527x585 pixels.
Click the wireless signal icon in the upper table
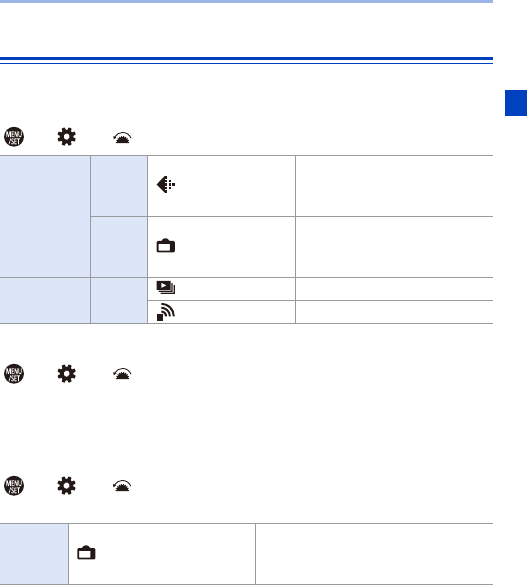tap(166, 312)
